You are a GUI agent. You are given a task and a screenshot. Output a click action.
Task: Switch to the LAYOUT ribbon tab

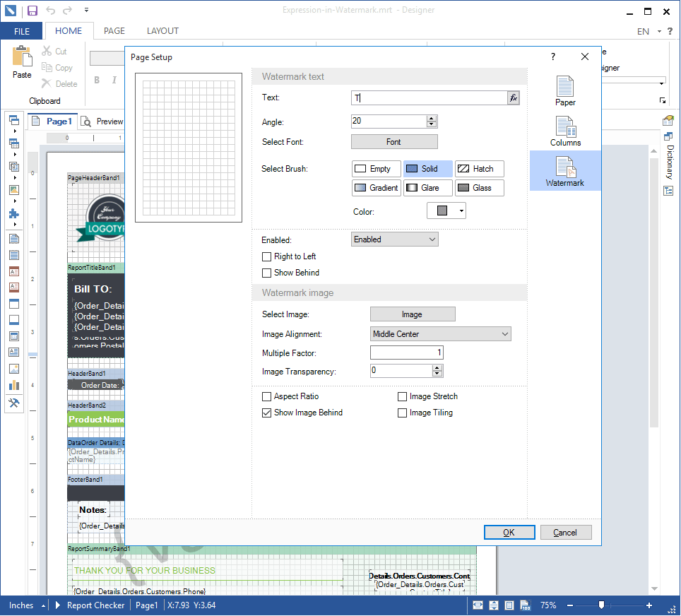click(162, 31)
